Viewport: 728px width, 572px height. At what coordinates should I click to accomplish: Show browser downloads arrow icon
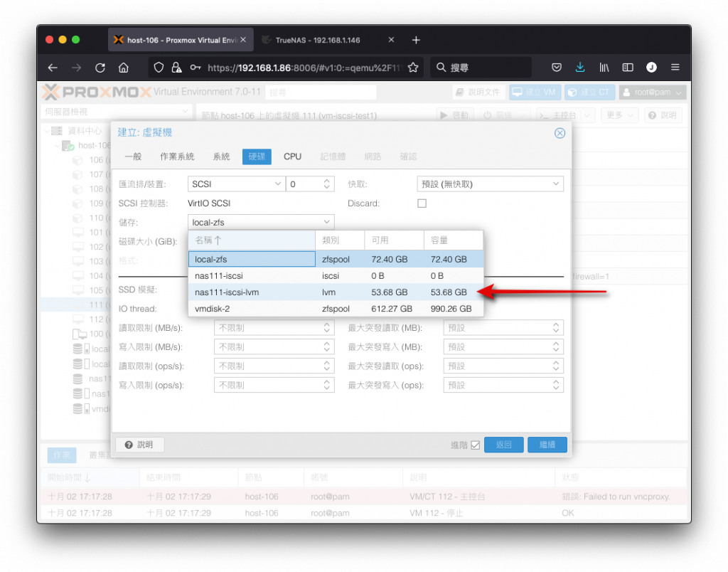point(580,68)
